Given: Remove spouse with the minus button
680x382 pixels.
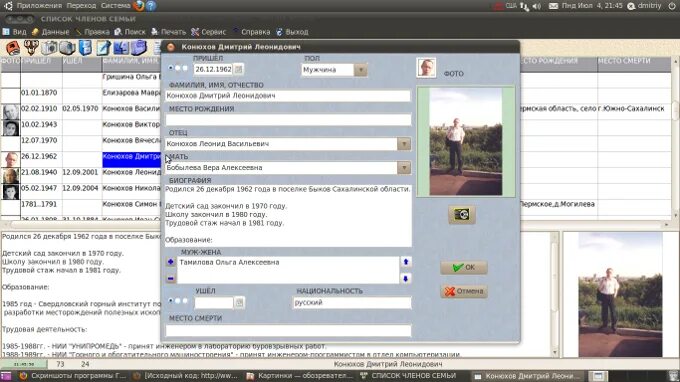Looking at the screenshot, I should point(170,278).
